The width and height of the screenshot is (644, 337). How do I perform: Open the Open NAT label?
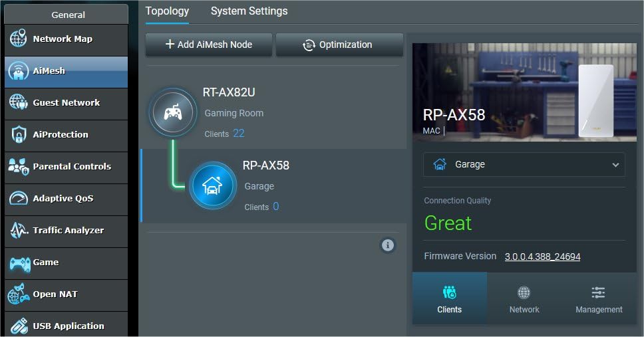point(55,294)
